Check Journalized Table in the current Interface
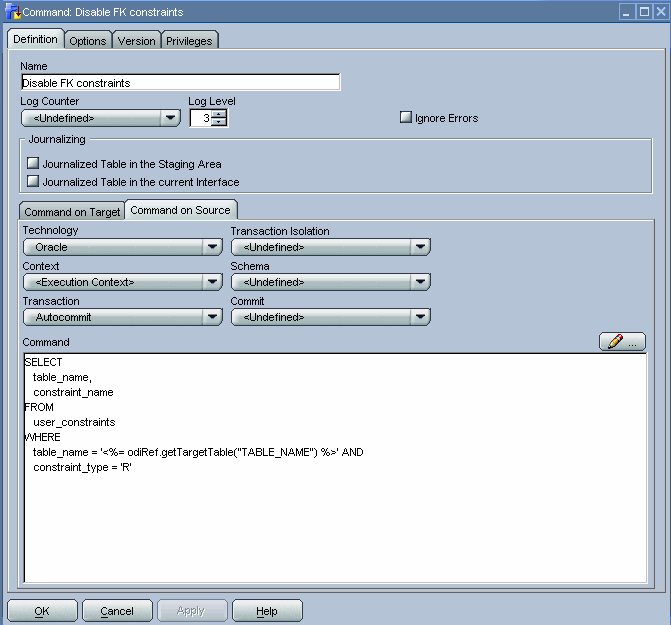The width and height of the screenshot is (671, 625). [x=33, y=181]
